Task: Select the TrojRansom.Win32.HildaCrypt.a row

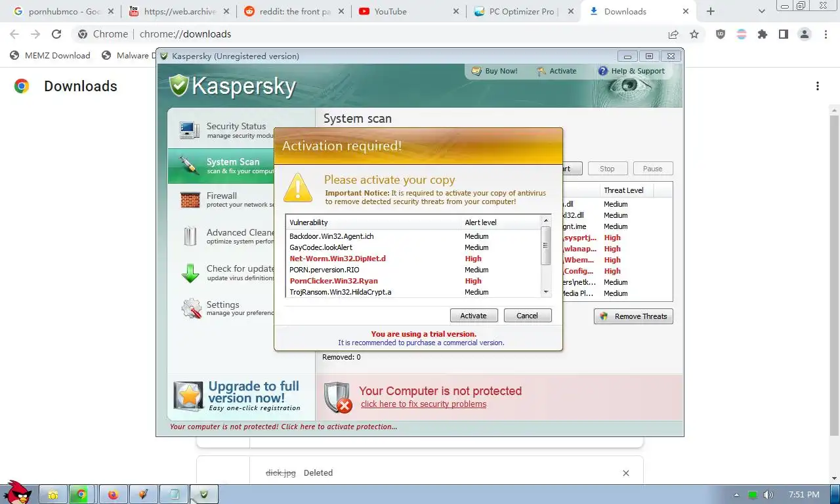Action: 413,292
